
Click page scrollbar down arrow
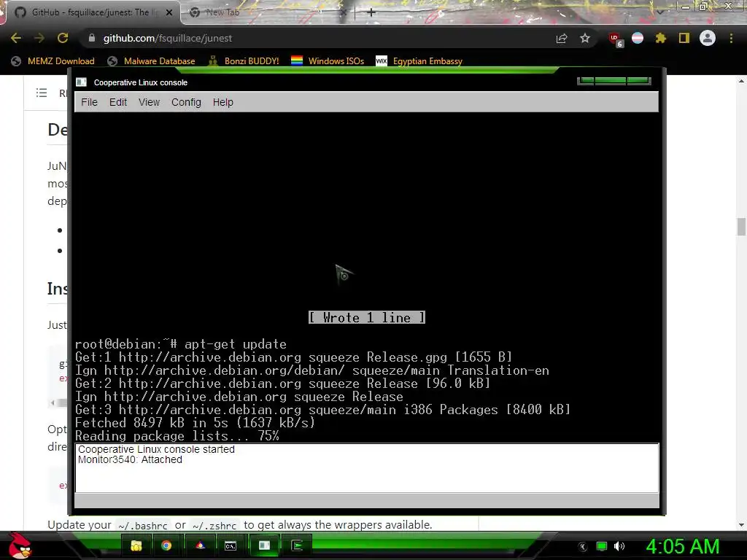click(741, 525)
